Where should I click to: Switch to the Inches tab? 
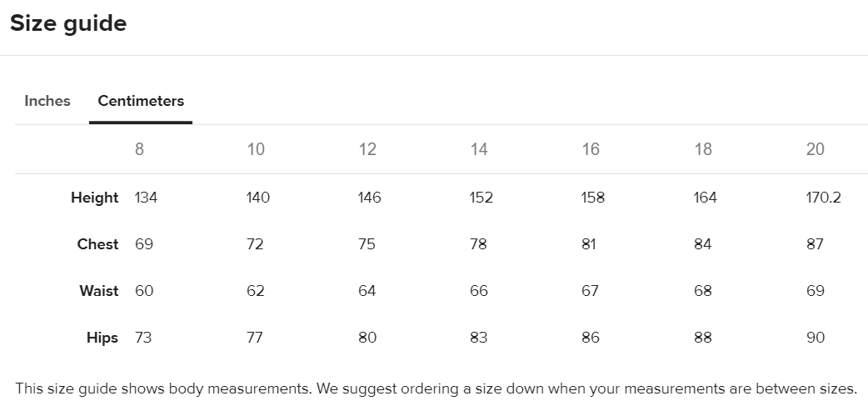coord(47,101)
